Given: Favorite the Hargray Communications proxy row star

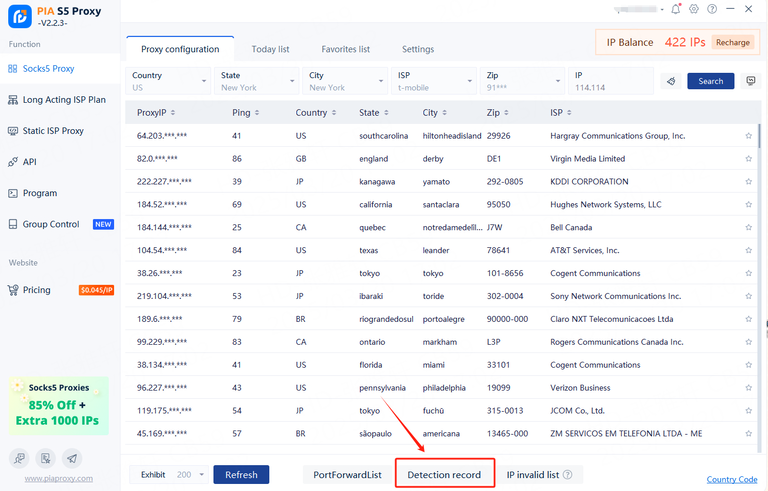Looking at the screenshot, I should click(748, 136).
